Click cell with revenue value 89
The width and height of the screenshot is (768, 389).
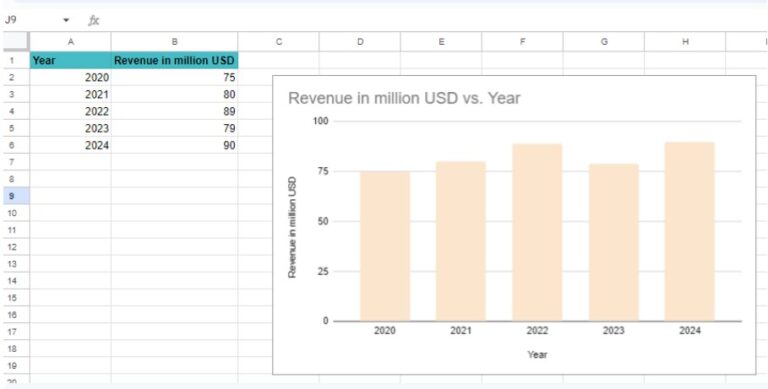[x=175, y=112]
